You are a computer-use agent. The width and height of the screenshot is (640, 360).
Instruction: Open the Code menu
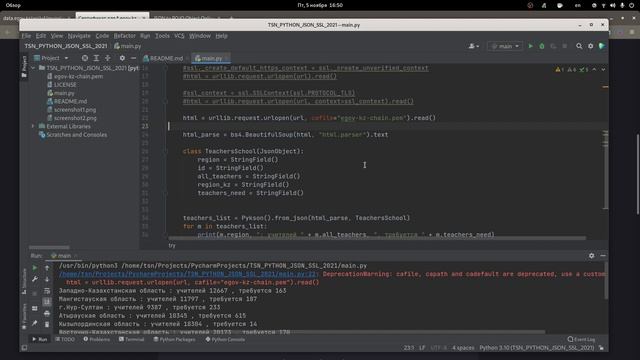[102, 36]
